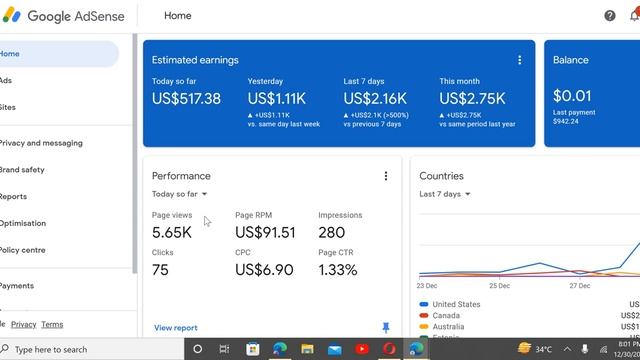Image resolution: width=640 pixels, height=360 pixels.
Task: Open Ads in the sidebar
Action: point(6,80)
